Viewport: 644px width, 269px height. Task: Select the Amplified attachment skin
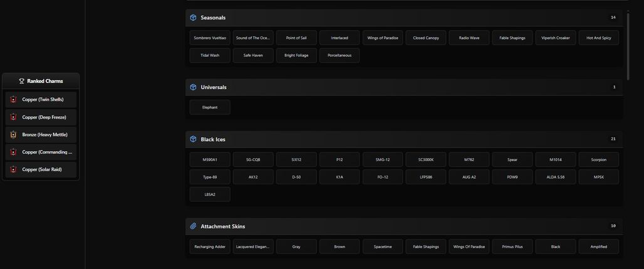pos(599,247)
